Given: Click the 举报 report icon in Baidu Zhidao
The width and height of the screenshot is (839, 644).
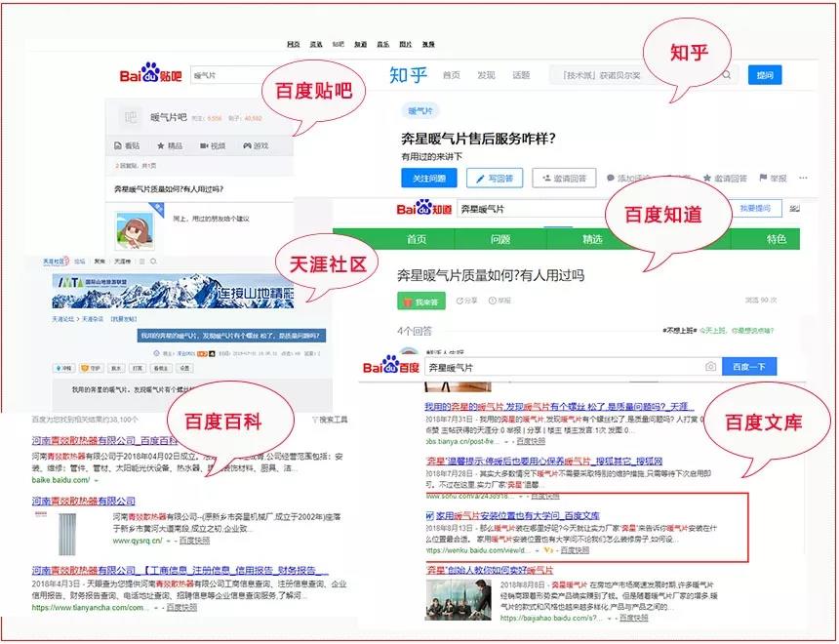Looking at the screenshot, I should pos(493,301).
